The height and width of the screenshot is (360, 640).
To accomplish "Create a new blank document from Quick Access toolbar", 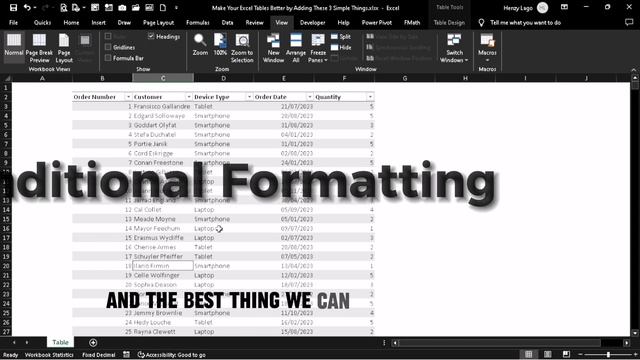I will (x=163, y=7).
